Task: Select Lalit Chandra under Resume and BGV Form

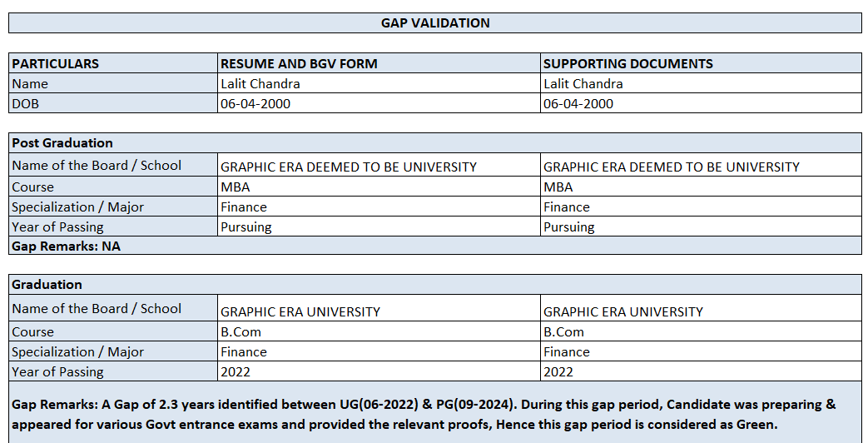Action: (x=260, y=83)
